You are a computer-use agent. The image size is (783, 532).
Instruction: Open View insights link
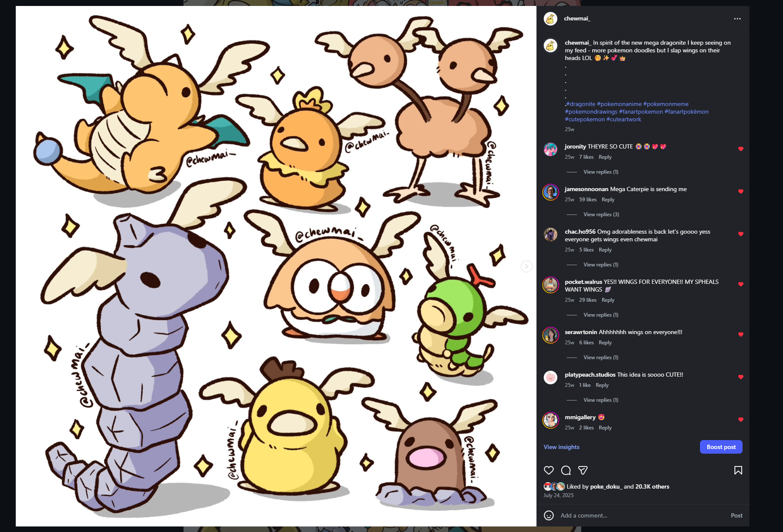pos(561,447)
